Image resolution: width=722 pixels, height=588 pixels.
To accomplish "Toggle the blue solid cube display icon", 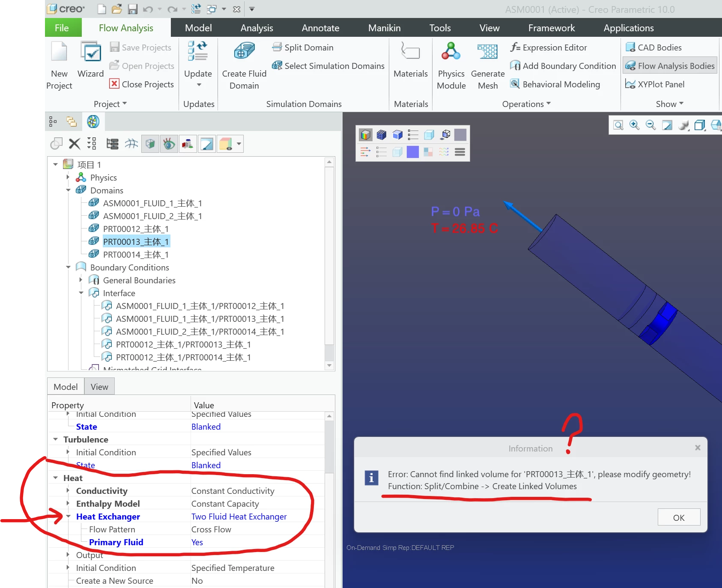I will point(397,135).
